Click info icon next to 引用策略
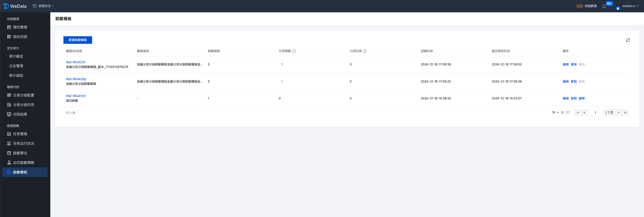Image resolution: width=644 pixels, height=217 pixels. pos(294,51)
